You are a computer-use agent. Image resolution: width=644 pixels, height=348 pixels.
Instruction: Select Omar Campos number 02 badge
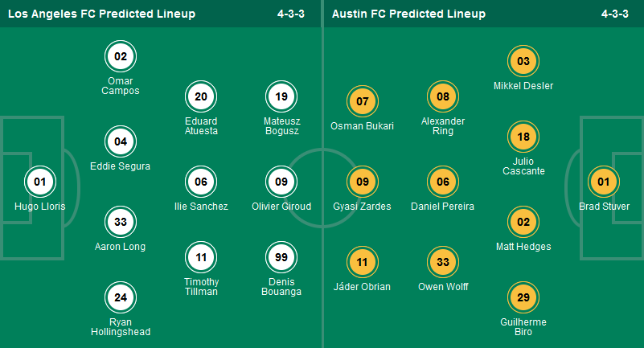(x=121, y=56)
